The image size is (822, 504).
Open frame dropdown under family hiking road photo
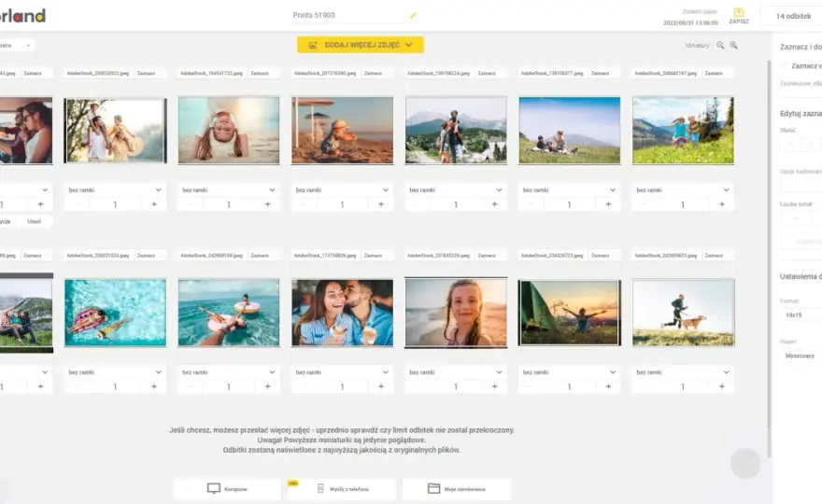coord(456,190)
